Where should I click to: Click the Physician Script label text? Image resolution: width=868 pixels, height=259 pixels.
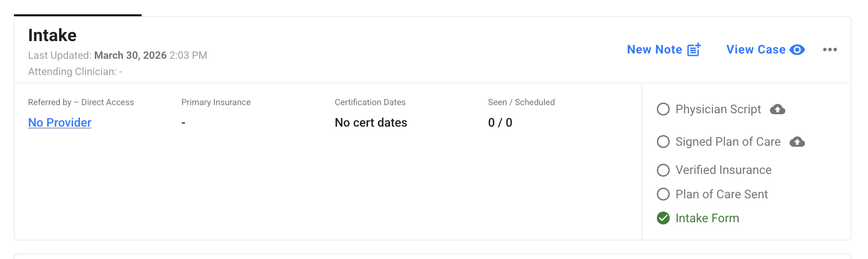pos(718,109)
